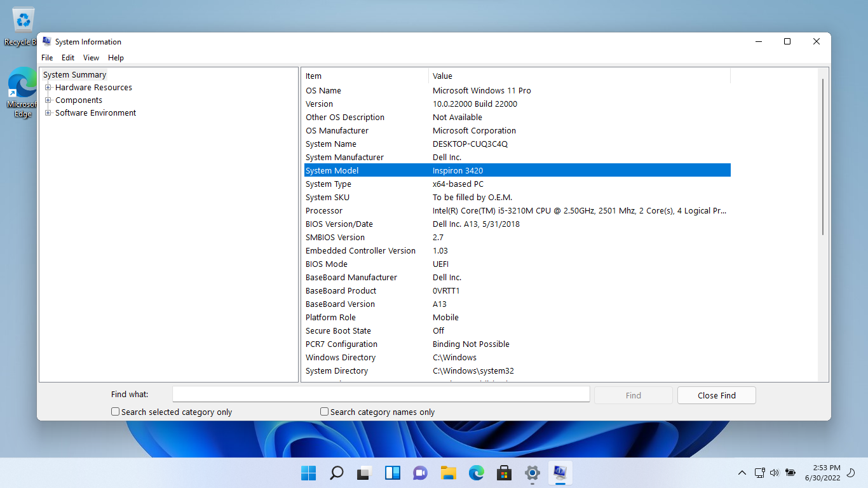Open the File menu
This screenshot has width=868, height=488.
pos(47,57)
